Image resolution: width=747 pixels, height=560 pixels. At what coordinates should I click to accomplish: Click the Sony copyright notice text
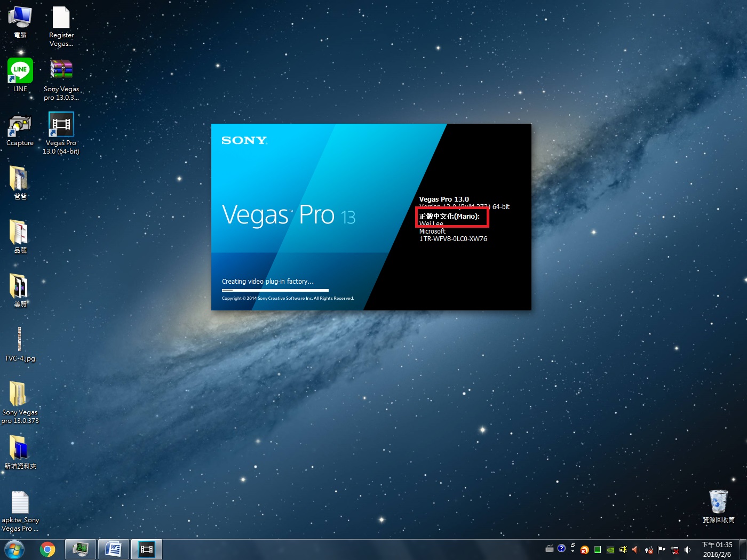(288, 298)
